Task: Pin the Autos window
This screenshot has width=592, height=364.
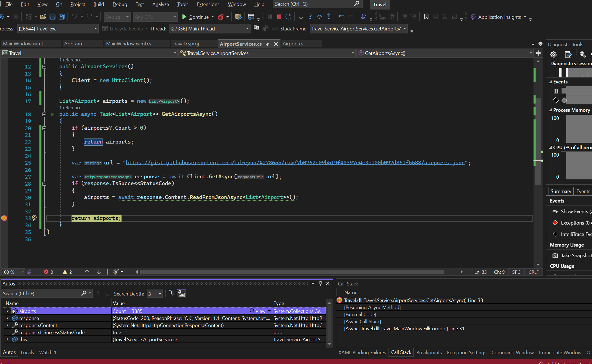Action: pos(320,283)
